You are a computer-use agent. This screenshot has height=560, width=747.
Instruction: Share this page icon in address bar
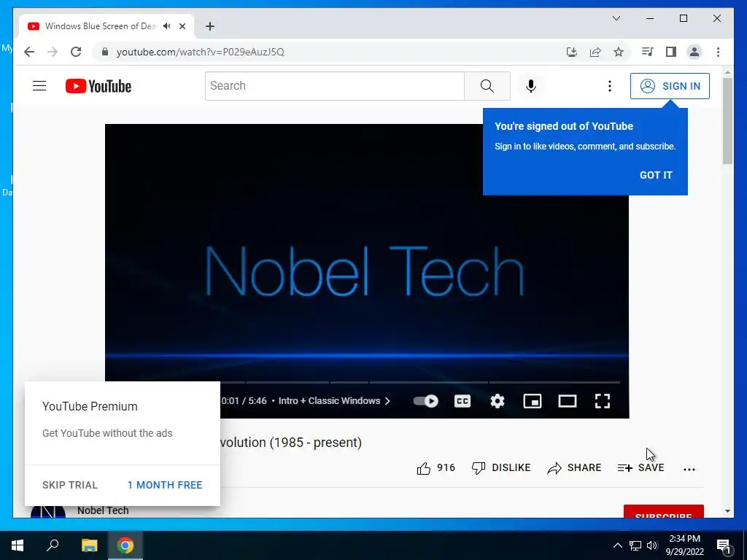[595, 52]
